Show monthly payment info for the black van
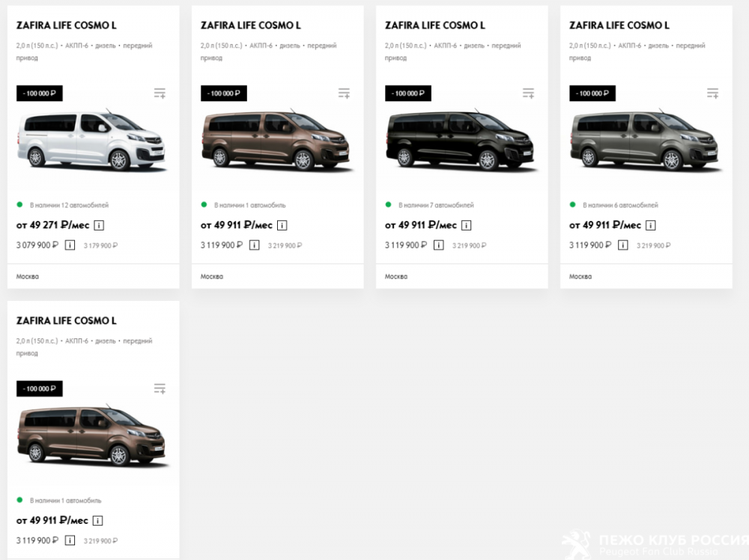This screenshot has width=749, height=560. (467, 225)
